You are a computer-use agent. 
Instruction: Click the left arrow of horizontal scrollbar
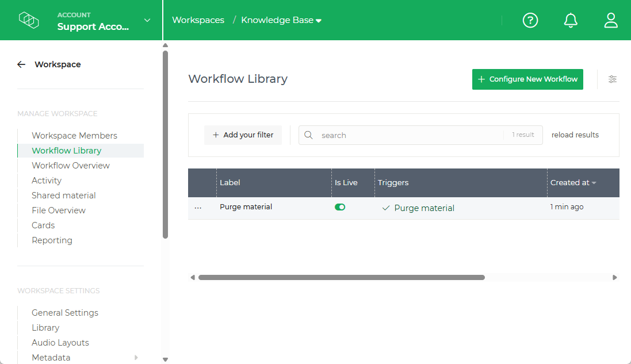193,278
